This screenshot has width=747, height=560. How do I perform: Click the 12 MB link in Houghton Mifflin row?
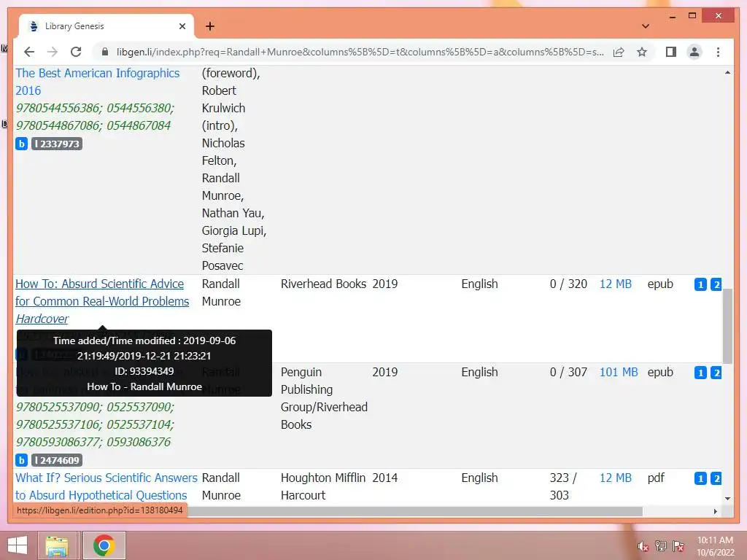click(x=615, y=478)
